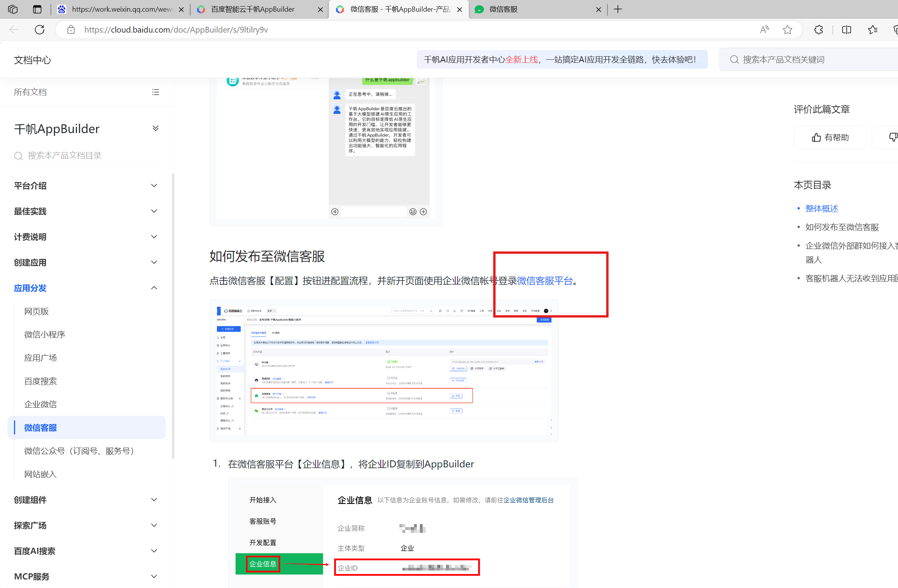Switch to the 百度智能云千帆AppBuilder tab
Screen dimensions: 898x588
point(253,9)
